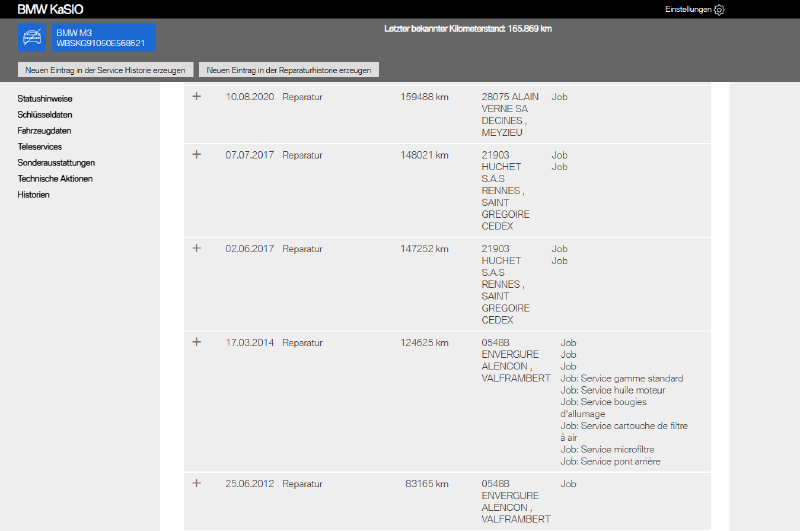Screen dimensions: 800x531
Task: Open Fahrzeugdaten in sidebar
Action: click(44, 131)
